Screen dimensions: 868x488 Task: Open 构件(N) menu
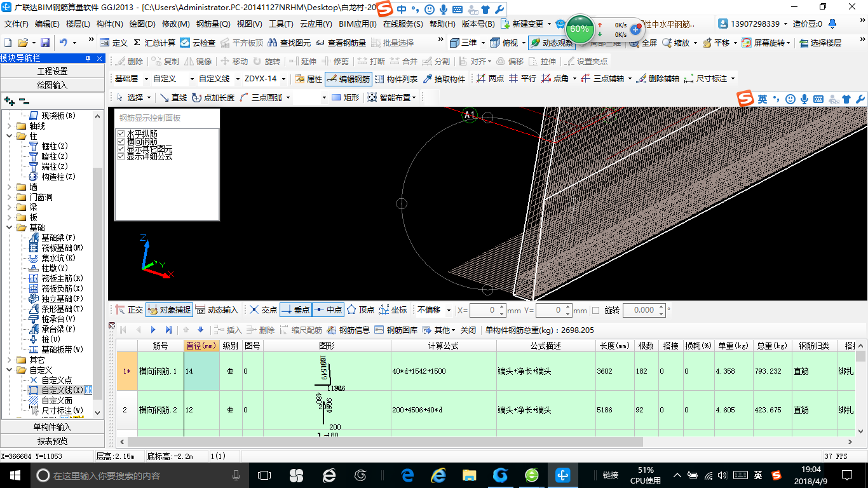coord(110,24)
